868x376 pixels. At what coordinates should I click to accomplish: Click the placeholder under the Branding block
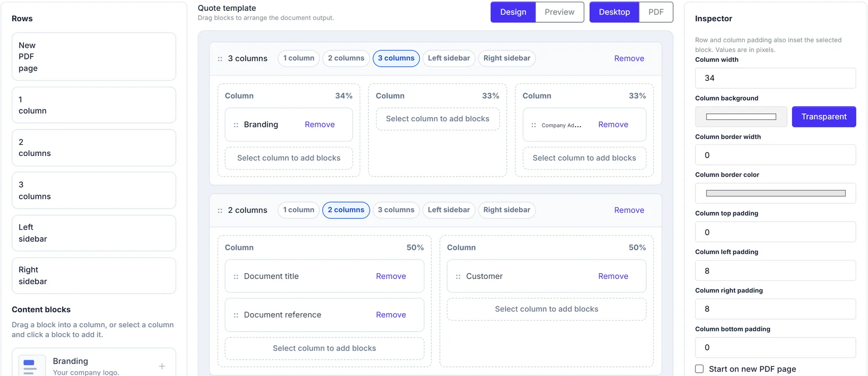(289, 158)
